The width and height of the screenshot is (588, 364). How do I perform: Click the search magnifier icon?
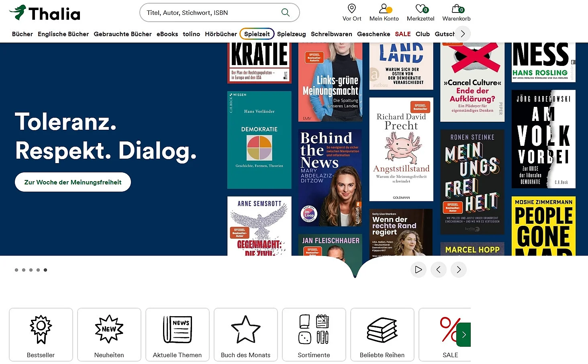(286, 12)
